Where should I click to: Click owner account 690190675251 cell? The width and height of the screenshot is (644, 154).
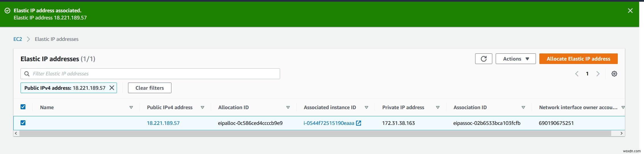point(556,123)
